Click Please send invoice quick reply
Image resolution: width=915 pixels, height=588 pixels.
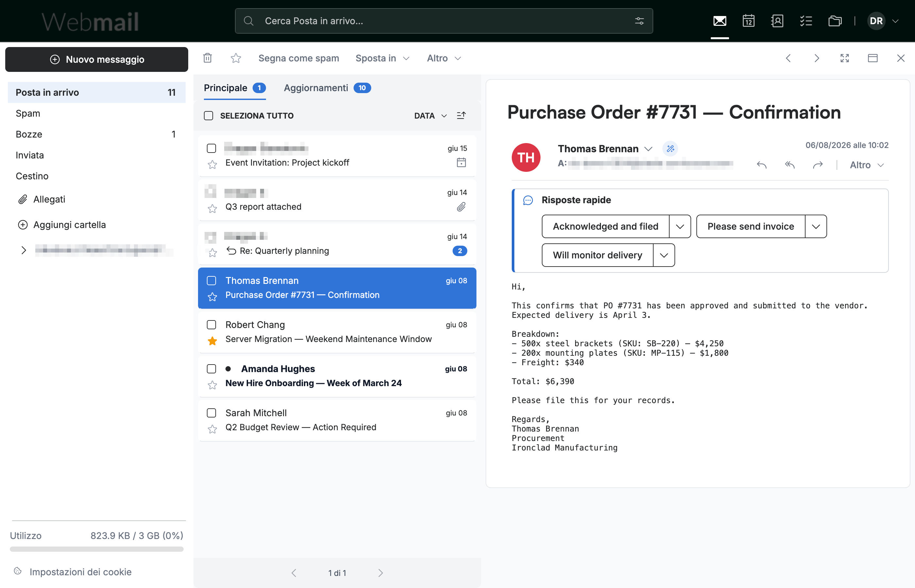coord(750,226)
